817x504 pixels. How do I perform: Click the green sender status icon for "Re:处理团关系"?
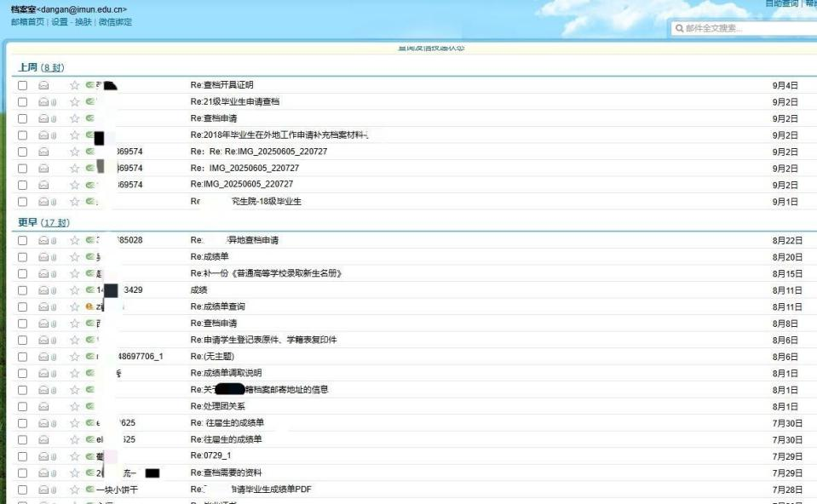[x=89, y=406]
